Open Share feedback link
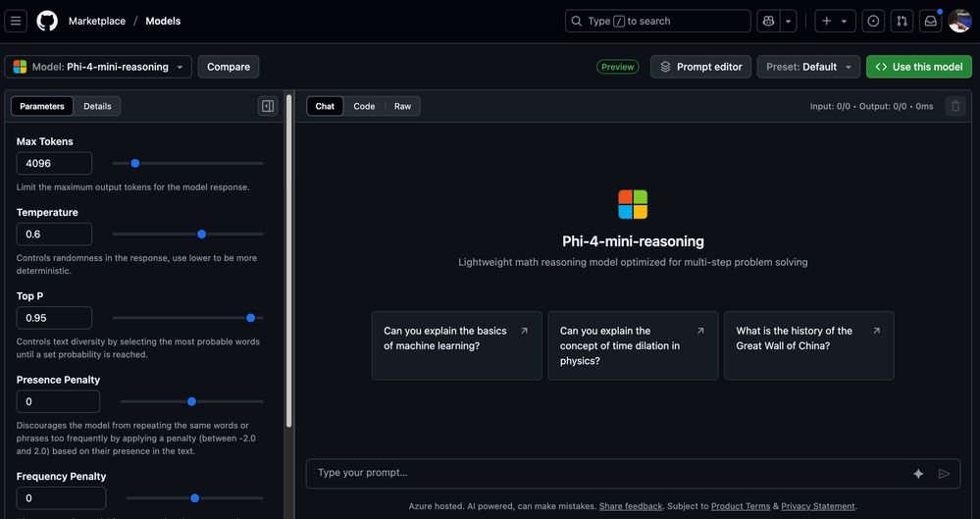The image size is (980, 519). click(631, 506)
